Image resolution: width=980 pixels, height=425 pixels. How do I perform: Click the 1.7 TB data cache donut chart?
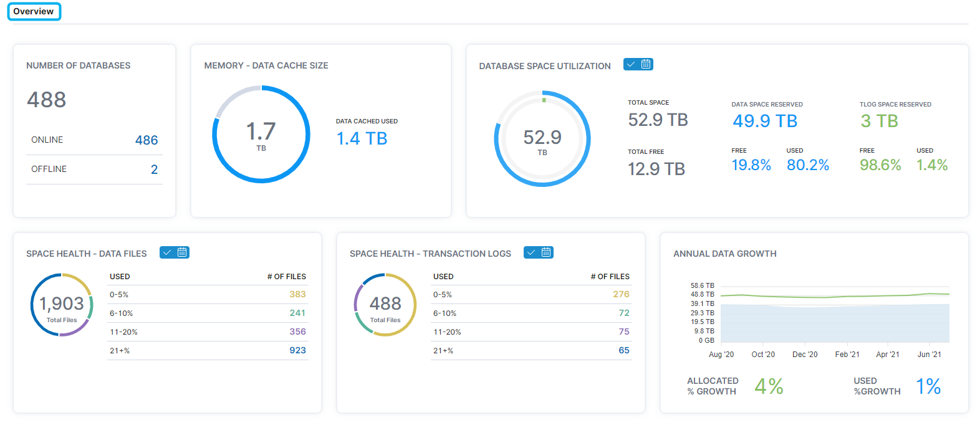(261, 135)
